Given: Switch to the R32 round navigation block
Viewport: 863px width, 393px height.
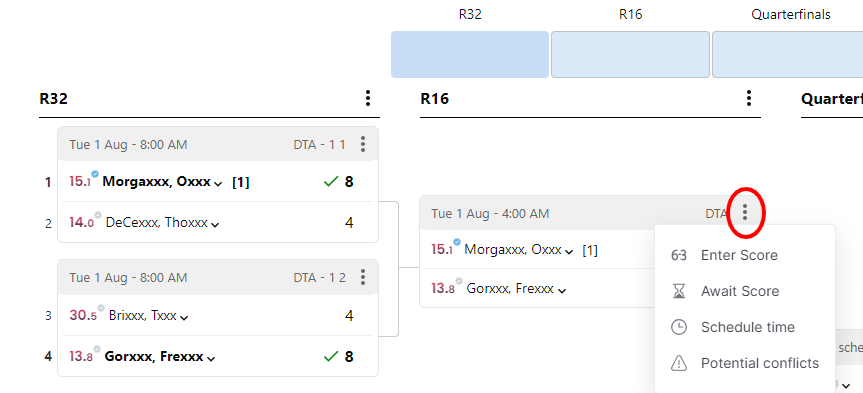Looking at the screenshot, I should point(470,54).
